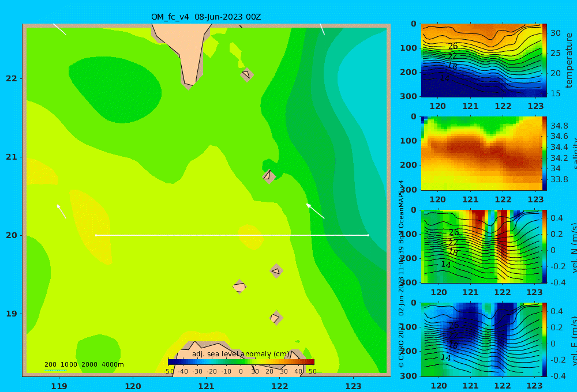The width and height of the screenshot is (577, 392).
Task: Click the 30 tick on temperature colorbar
Action: coord(555,33)
